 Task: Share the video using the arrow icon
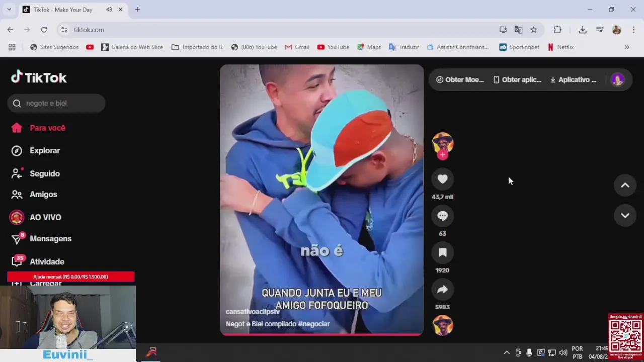coord(442,289)
